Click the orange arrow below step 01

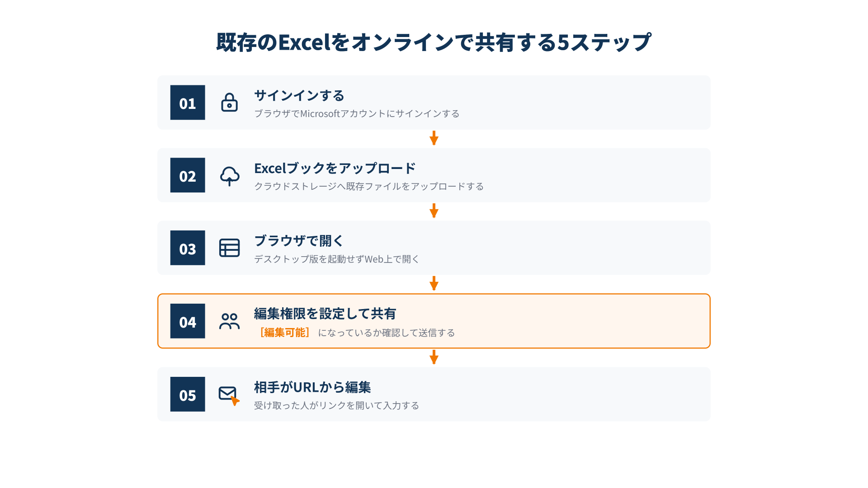coord(434,138)
